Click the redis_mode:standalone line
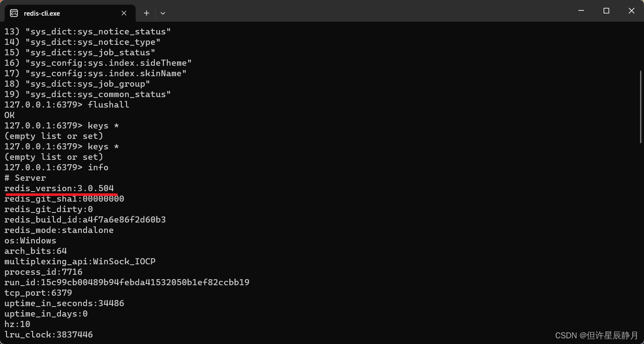 point(59,230)
